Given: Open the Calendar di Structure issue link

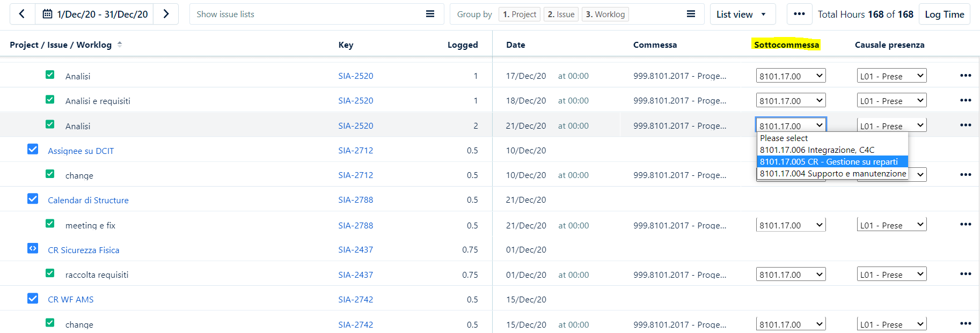Looking at the screenshot, I should coord(88,200).
